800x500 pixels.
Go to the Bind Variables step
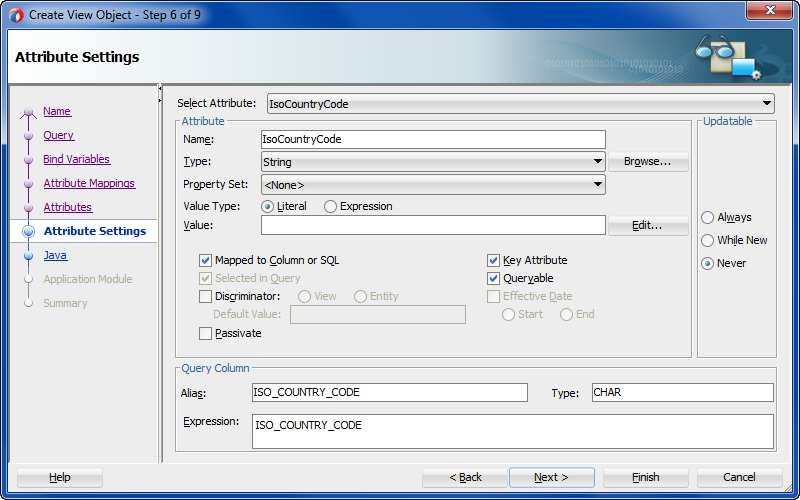[77, 159]
